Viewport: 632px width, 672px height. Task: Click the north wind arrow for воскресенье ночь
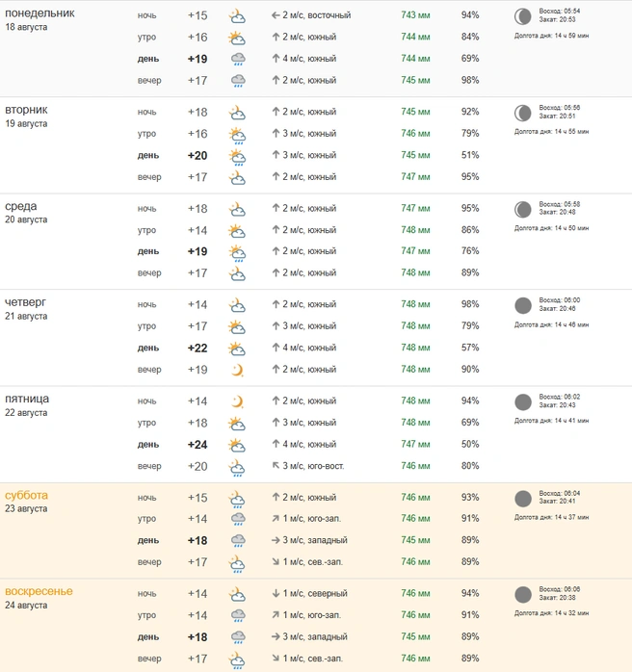[276, 594]
